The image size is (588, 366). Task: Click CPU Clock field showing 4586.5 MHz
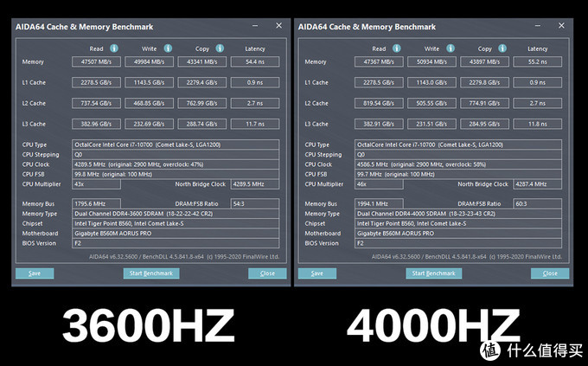[458, 164]
